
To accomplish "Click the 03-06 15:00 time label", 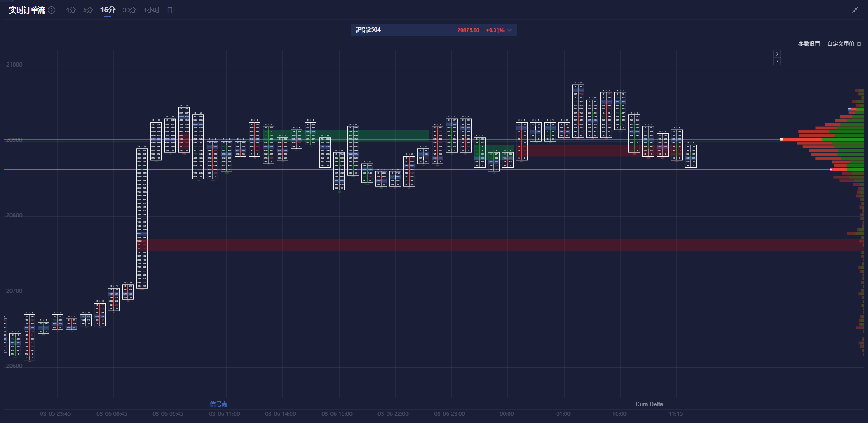I will (x=337, y=414).
